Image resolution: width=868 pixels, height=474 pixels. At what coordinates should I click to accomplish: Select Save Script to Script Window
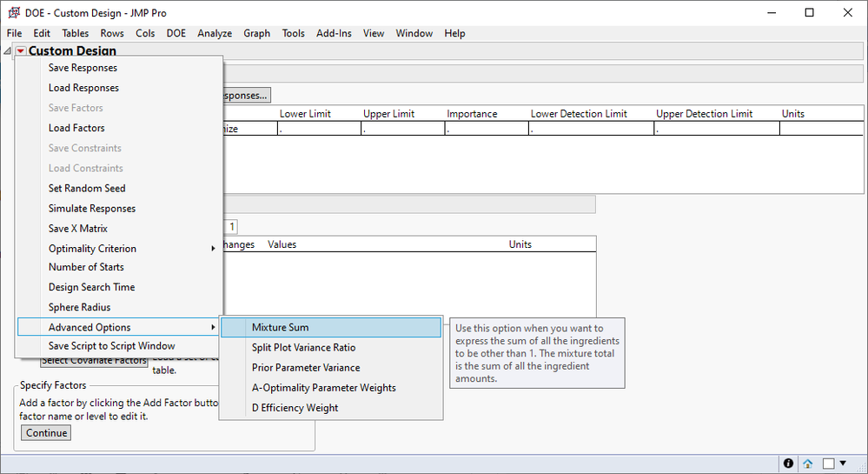point(120,346)
